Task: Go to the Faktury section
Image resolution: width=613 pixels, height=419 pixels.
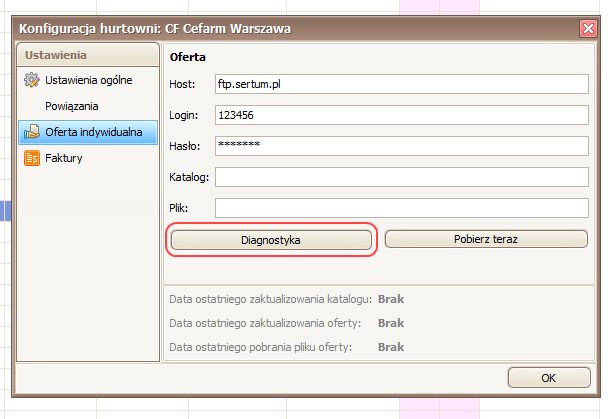Action: [63, 158]
